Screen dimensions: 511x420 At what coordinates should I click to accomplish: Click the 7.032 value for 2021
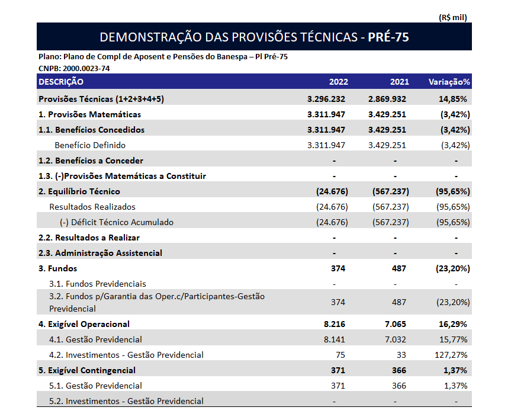(x=396, y=339)
